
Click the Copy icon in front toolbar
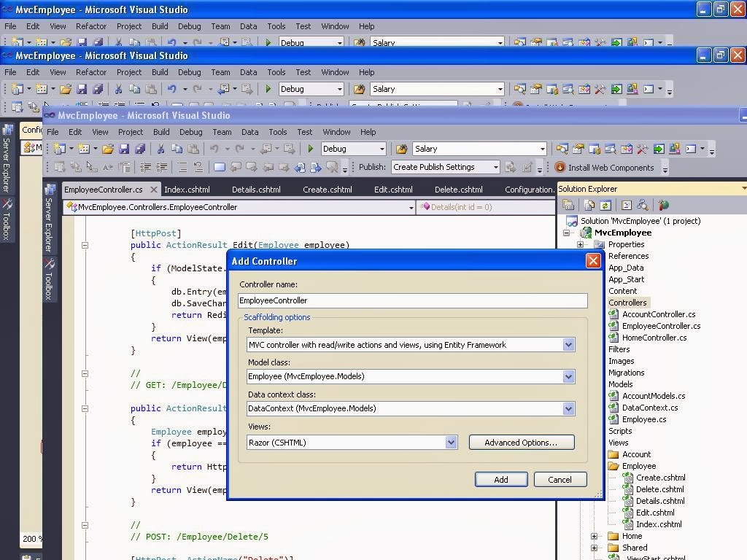click(x=177, y=149)
